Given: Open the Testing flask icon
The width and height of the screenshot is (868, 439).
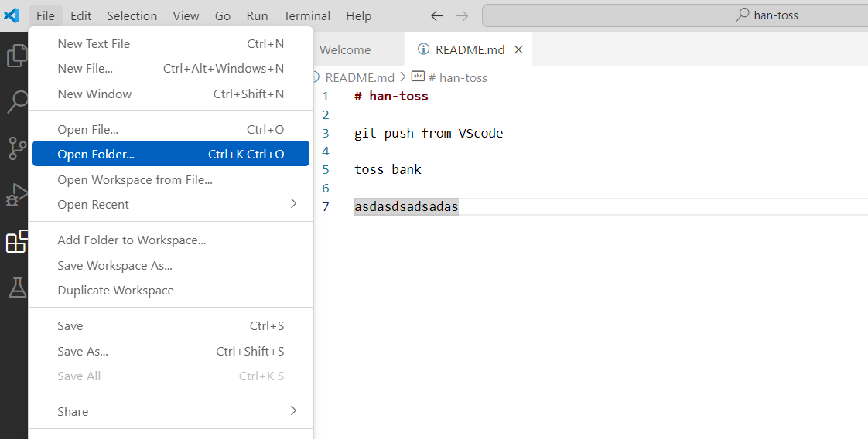Looking at the screenshot, I should point(18,288).
